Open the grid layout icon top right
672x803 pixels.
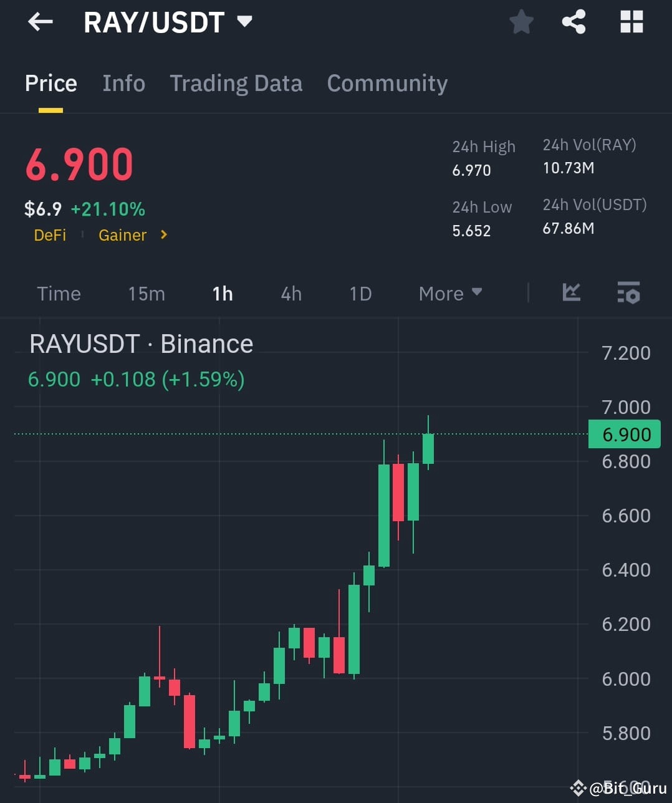pyautogui.click(x=631, y=22)
